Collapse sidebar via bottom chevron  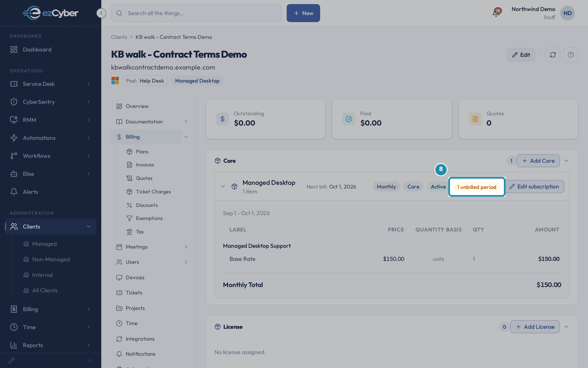(x=90, y=360)
